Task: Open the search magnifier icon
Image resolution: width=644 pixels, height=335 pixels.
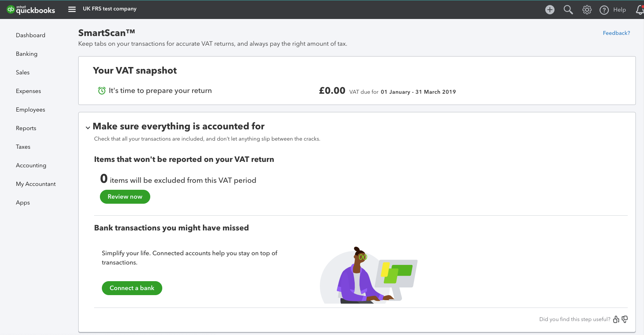Action: point(568,10)
